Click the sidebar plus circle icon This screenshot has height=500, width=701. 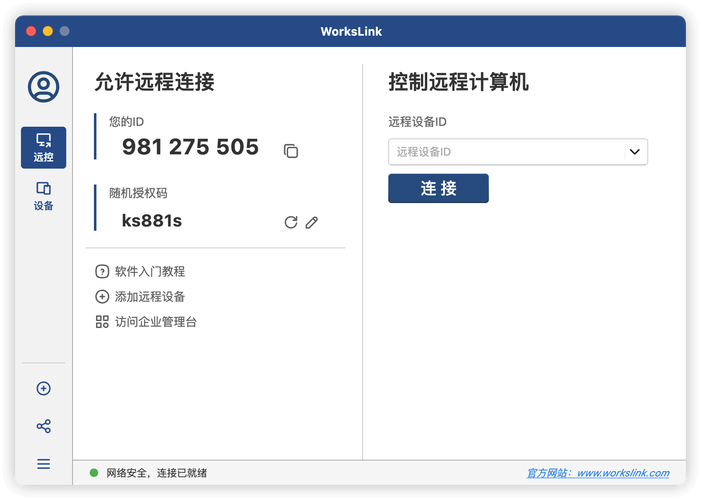coord(43,389)
